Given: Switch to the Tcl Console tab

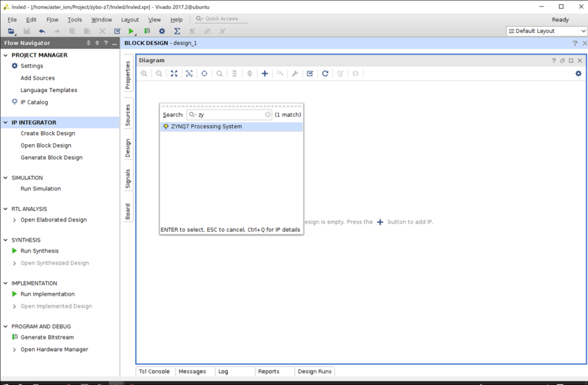Looking at the screenshot, I should (154, 371).
